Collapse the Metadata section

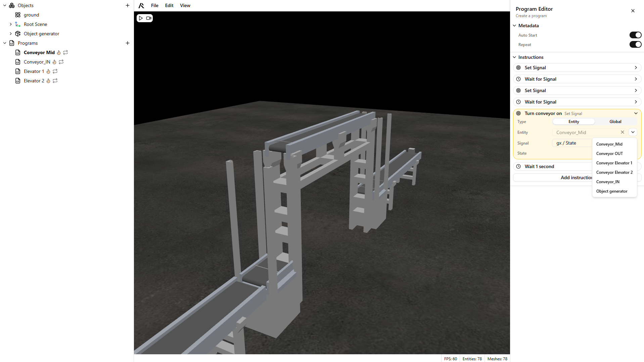click(514, 26)
